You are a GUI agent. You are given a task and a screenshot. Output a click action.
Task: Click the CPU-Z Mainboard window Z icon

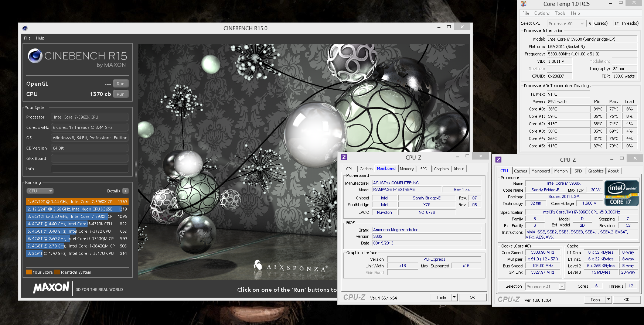point(344,157)
